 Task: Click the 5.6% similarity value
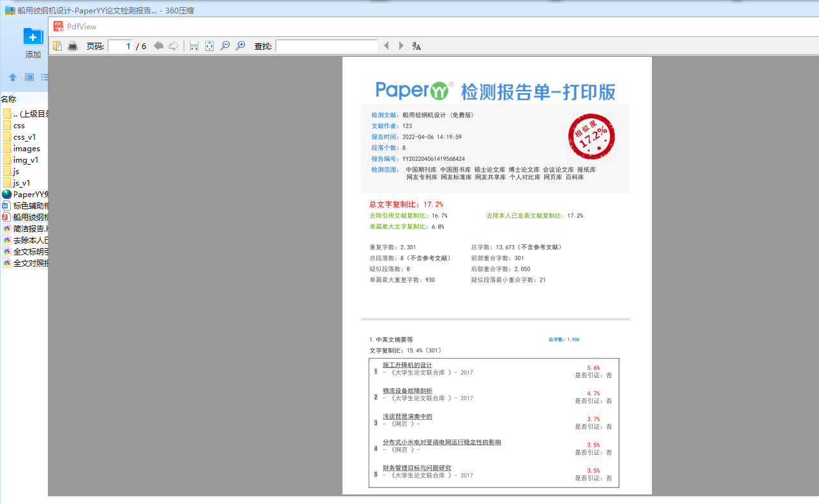tap(593, 368)
